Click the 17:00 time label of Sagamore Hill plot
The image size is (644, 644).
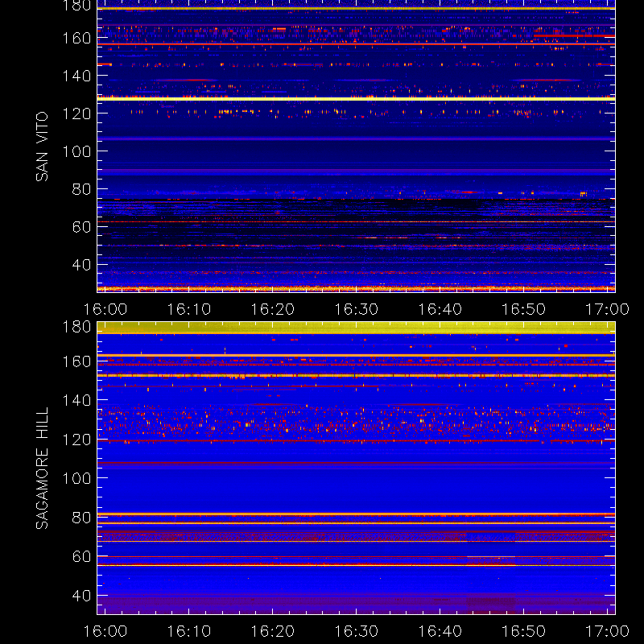[x=607, y=631]
